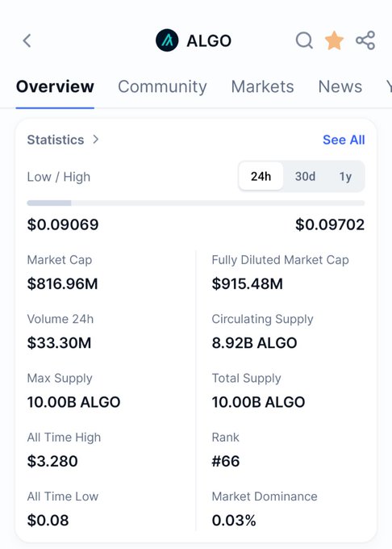Open the search magnifier icon
This screenshot has height=549, width=392.
tap(304, 40)
